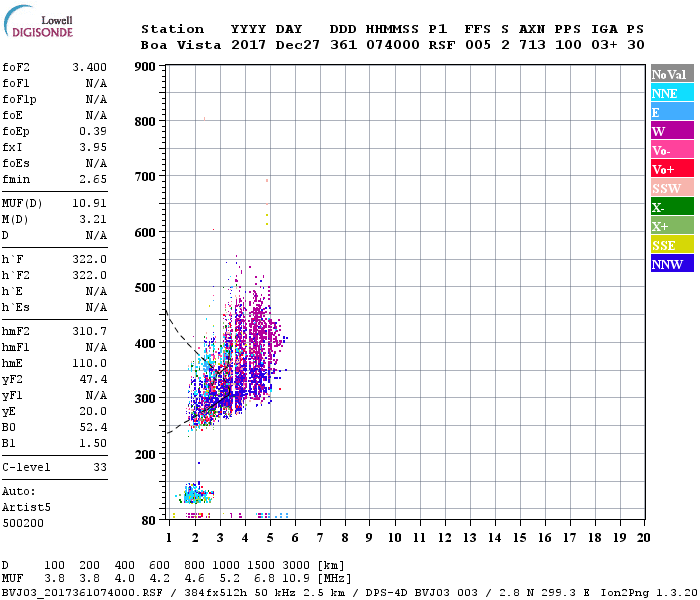Click the Boa Vista station name
Screen dimensions: 700x600
(x=181, y=45)
